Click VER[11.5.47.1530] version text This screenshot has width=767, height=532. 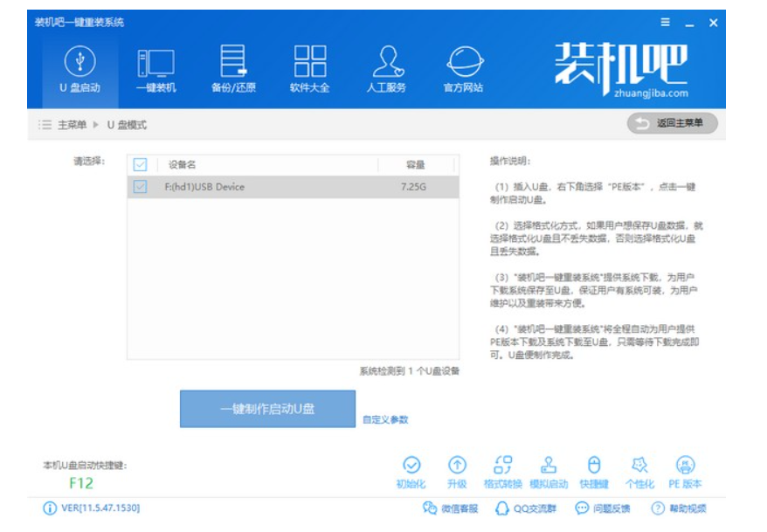(100, 508)
